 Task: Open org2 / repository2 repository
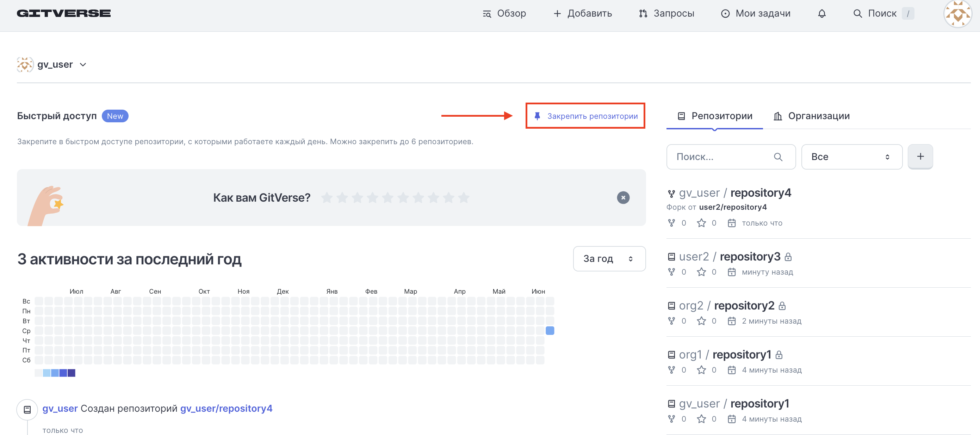coord(727,306)
